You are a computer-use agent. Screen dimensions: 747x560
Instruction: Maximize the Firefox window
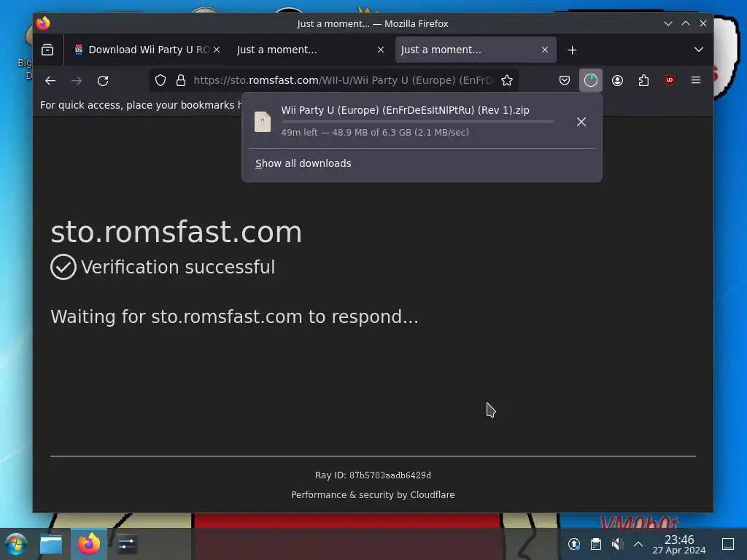point(686,23)
